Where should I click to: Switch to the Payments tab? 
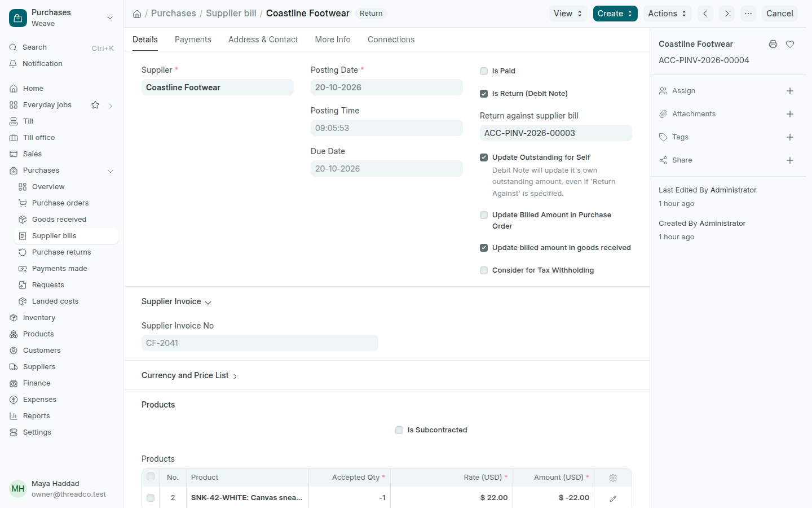click(x=193, y=40)
